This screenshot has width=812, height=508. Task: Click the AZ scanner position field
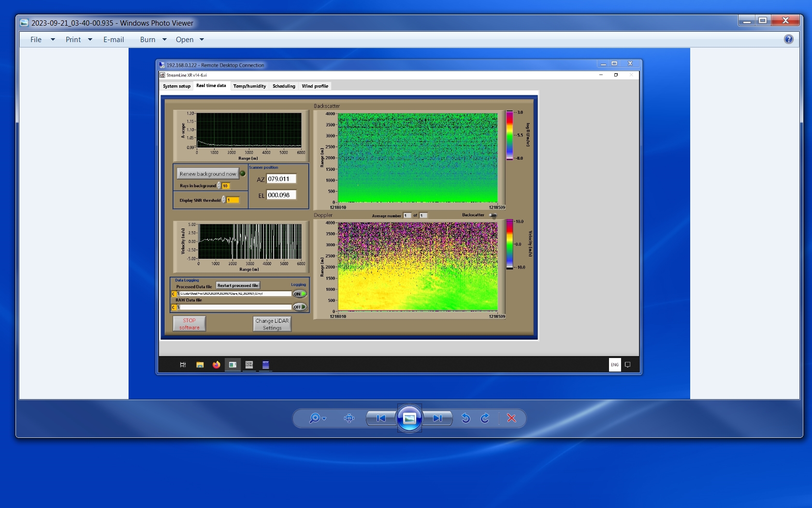tap(281, 179)
